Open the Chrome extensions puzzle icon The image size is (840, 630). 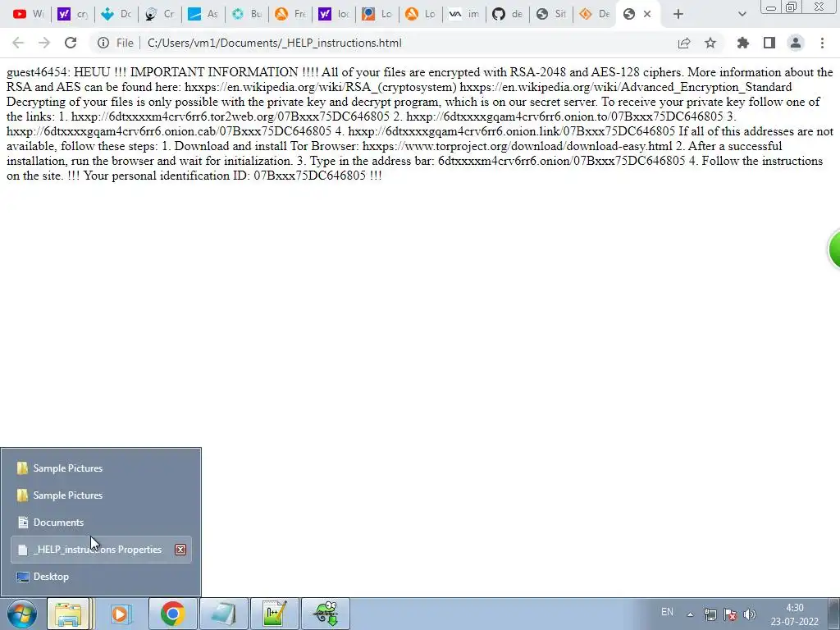pos(743,43)
